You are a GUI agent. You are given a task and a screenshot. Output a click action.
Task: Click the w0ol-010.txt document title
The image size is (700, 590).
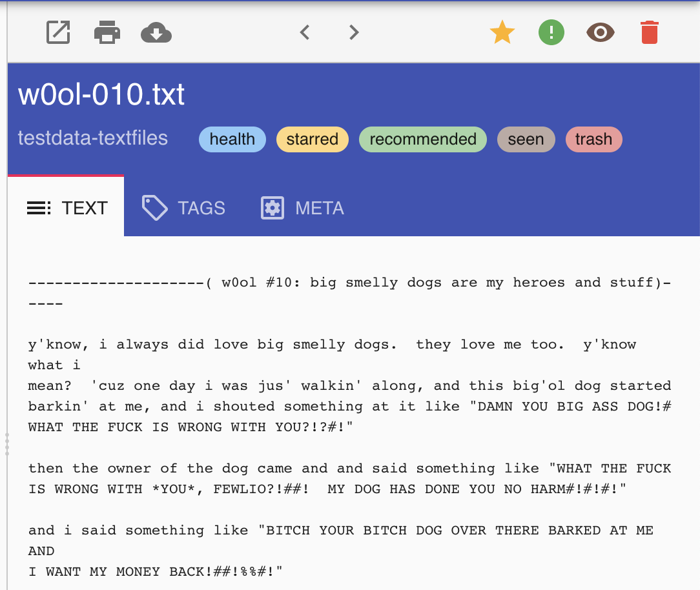pos(101,95)
